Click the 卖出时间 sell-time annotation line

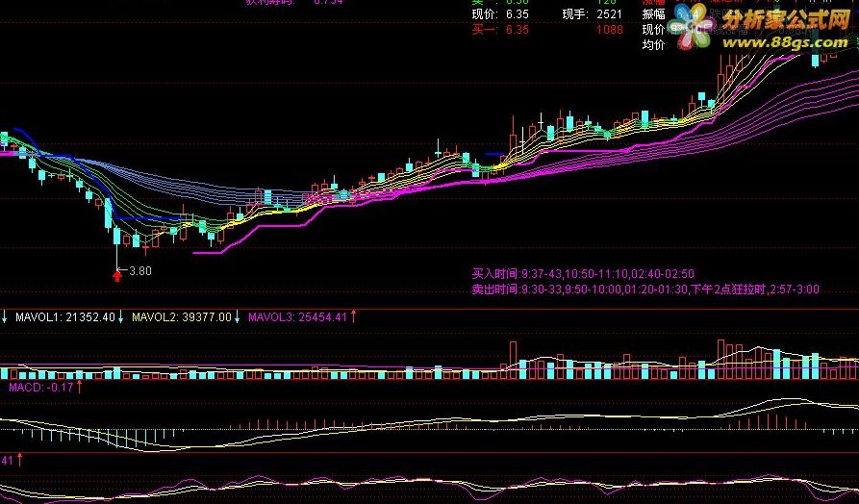[645, 290]
